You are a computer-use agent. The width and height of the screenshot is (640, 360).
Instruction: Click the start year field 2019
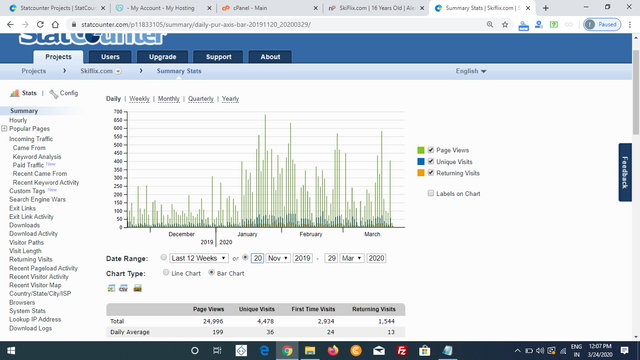point(302,258)
